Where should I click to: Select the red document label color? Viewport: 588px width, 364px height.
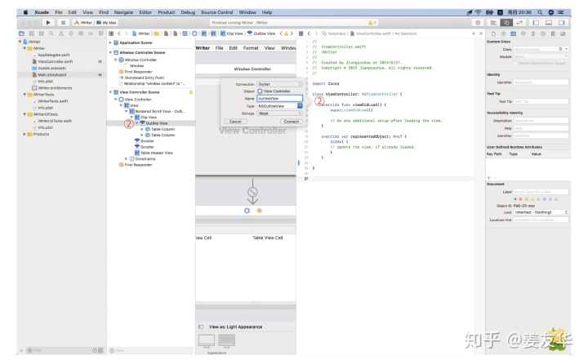[520, 199]
